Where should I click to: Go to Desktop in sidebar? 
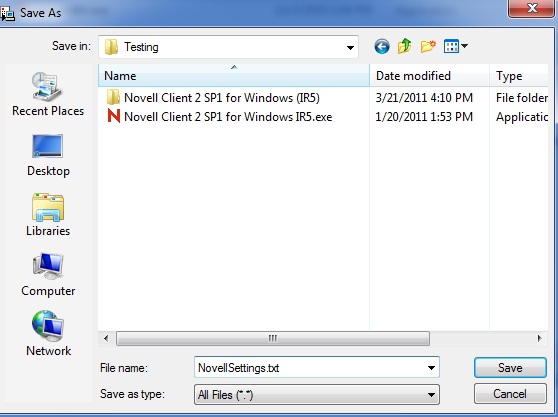[48, 155]
